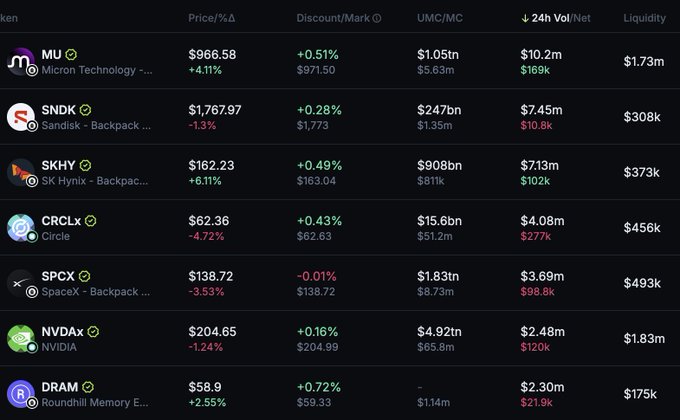
Task: Open the CRCLx ticker name
Action: click(61, 221)
